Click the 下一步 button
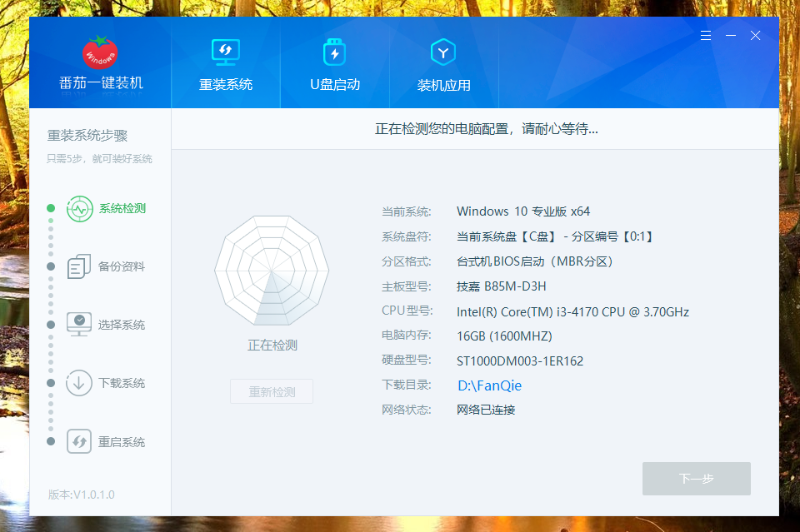 click(x=696, y=479)
